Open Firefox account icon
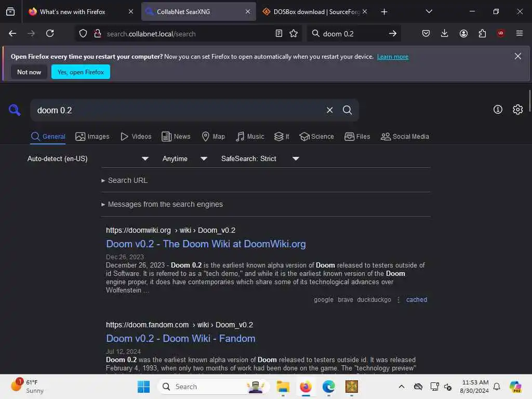 [463, 33]
